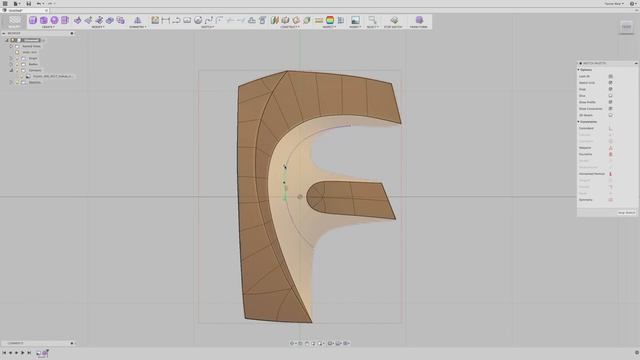Select the Rectangle sketch tool

point(187,20)
